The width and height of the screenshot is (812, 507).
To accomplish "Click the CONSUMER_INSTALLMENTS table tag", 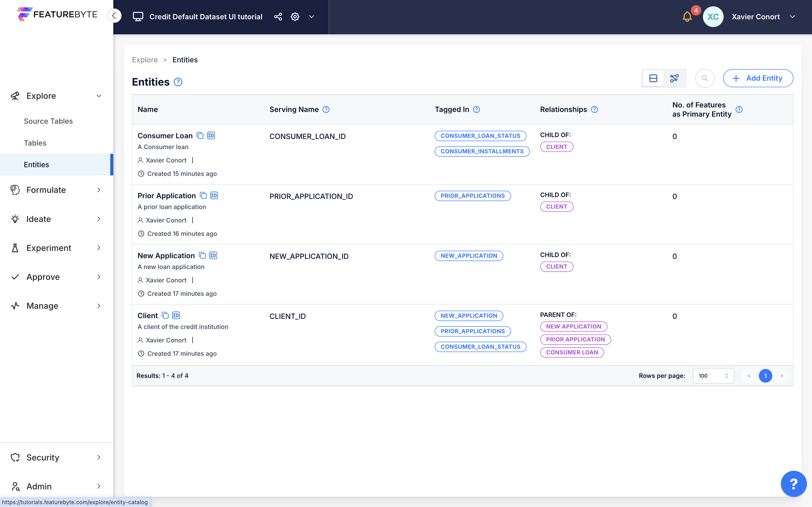I will [482, 151].
